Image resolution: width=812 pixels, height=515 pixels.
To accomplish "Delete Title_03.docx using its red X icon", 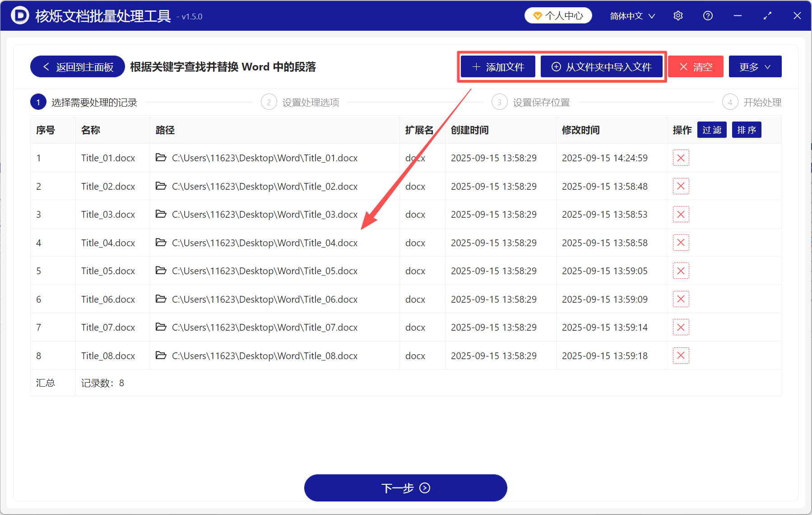I will click(x=681, y=214).
